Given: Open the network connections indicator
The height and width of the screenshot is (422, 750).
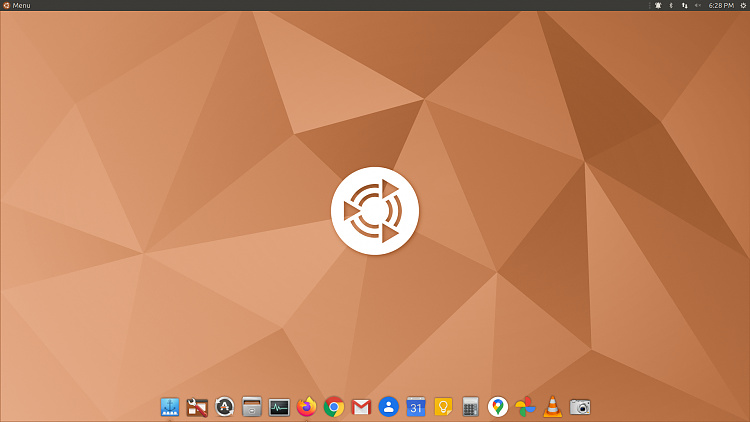Looking at the screenshot, I should click(x=684, y=5).
